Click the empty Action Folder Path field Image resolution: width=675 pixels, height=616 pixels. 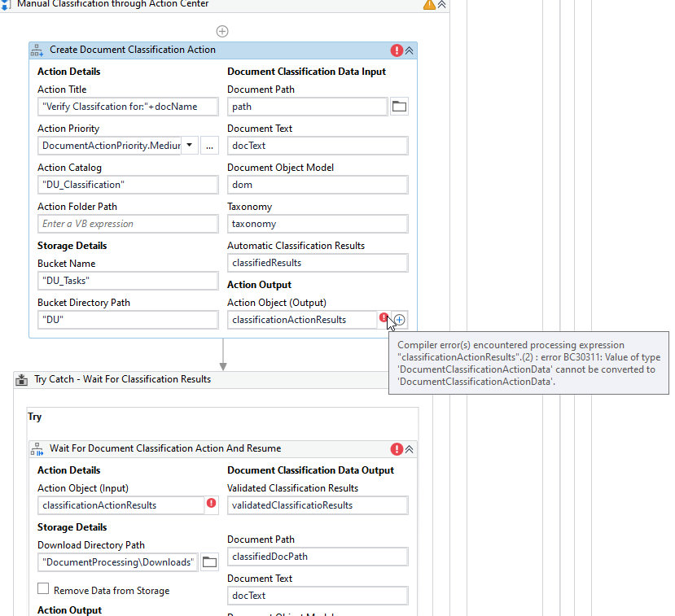[x=128, y=224]
